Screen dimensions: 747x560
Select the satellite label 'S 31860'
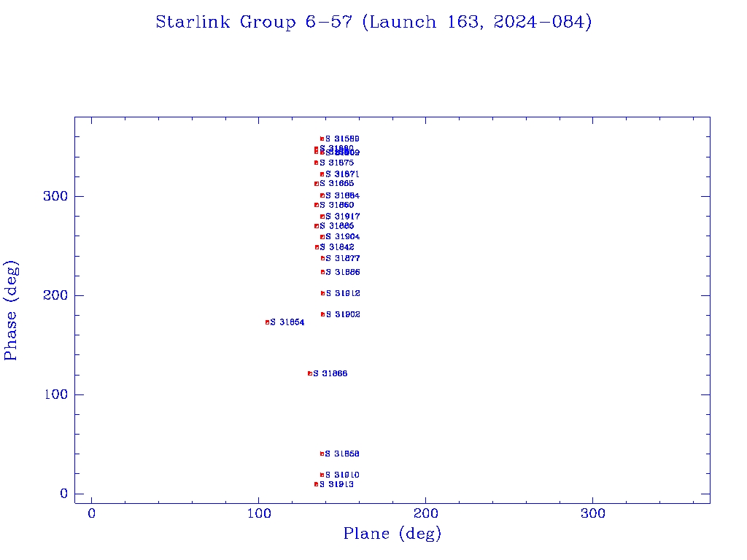337,205
